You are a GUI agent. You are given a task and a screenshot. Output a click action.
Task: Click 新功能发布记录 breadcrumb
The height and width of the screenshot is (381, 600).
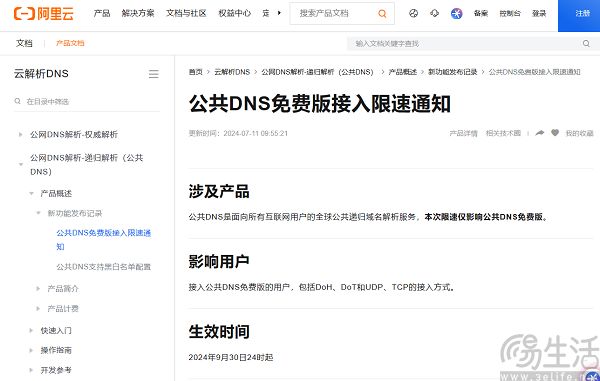tap(453, 72)
